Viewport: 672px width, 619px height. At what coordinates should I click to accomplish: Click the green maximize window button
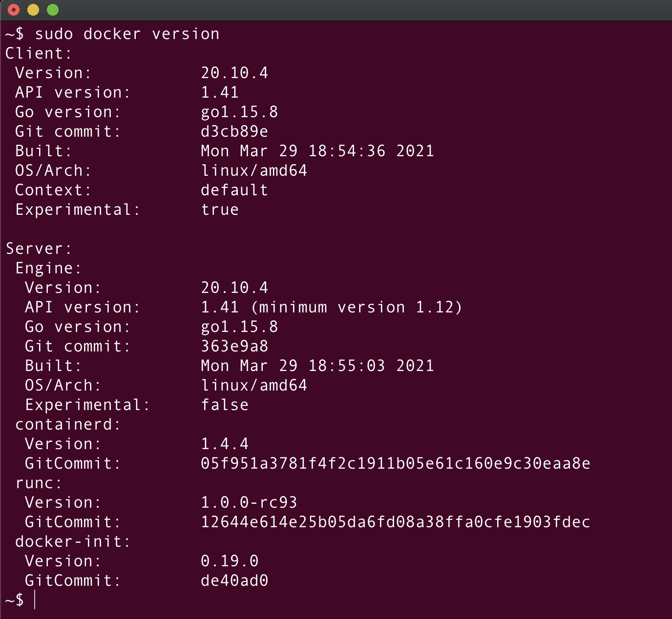(53, 10)
